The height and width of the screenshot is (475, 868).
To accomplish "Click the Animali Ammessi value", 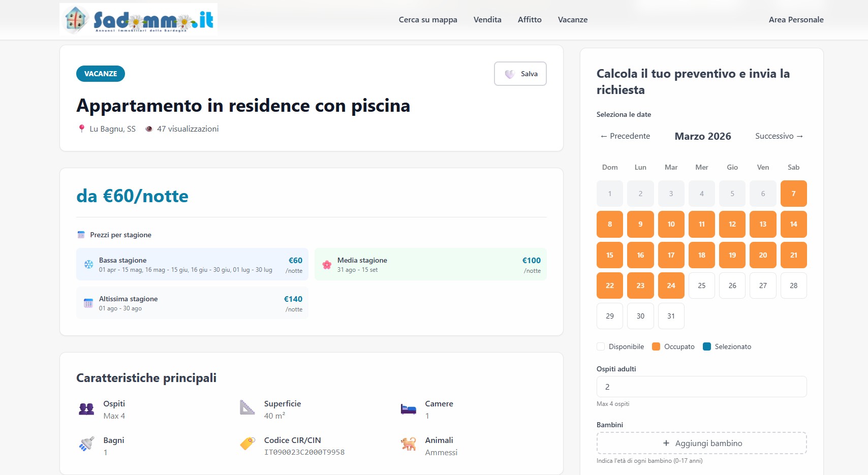I will click(x=441, y=452).
